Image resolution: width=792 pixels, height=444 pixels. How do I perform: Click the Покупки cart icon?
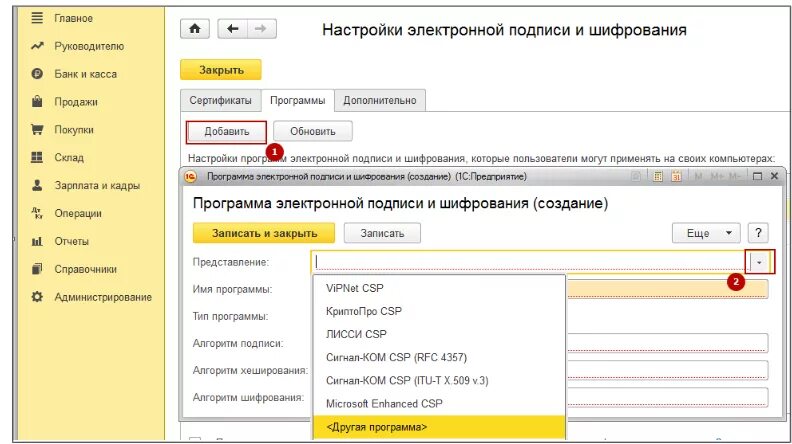click(37, 129)
